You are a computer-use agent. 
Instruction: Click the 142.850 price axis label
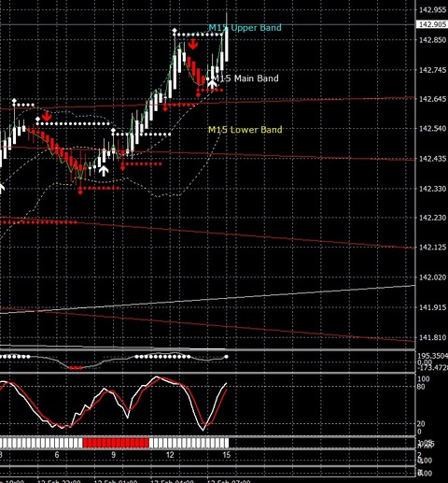tap(432, 40)
